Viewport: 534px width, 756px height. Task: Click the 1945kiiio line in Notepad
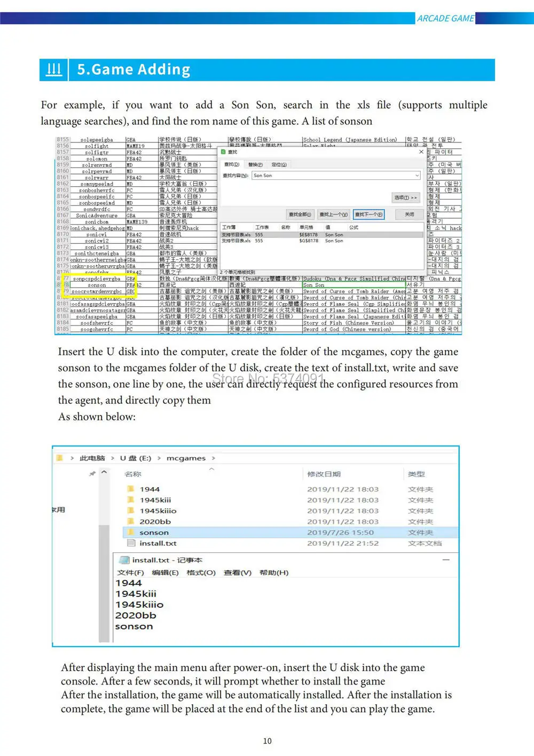point(139,604)
